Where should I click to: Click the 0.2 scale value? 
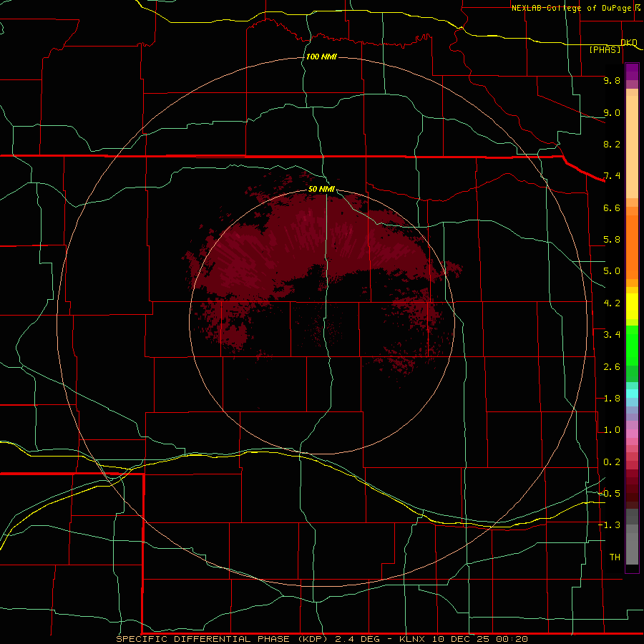[x=612, y=462]
